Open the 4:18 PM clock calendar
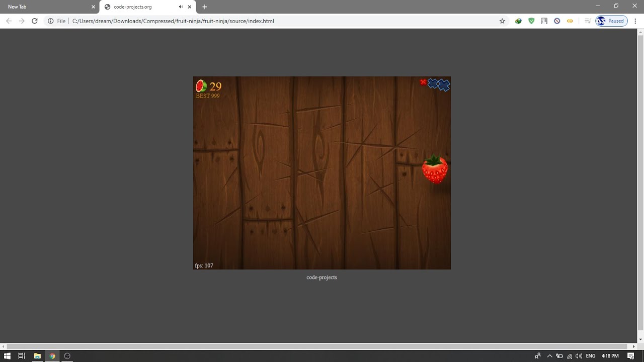Viewport: 644px width, 362px height. 610,356
